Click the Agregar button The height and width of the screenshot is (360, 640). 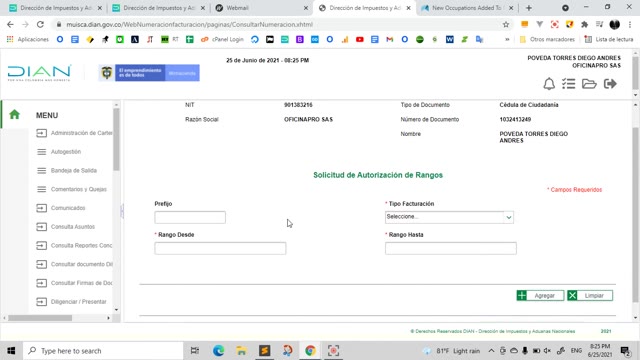click(x=540, y=296)
